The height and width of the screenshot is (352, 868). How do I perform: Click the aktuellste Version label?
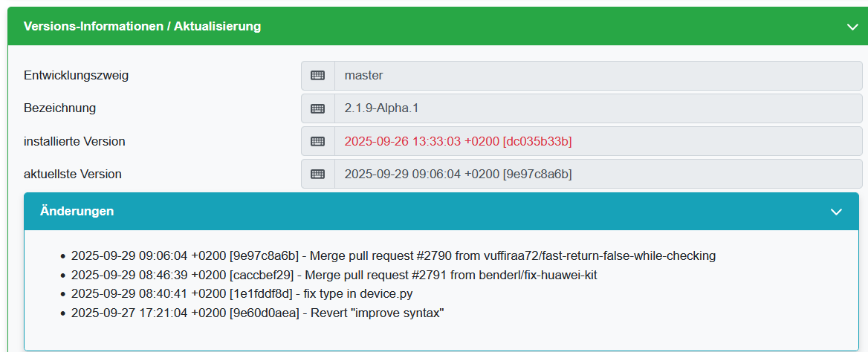coord(73,174)
